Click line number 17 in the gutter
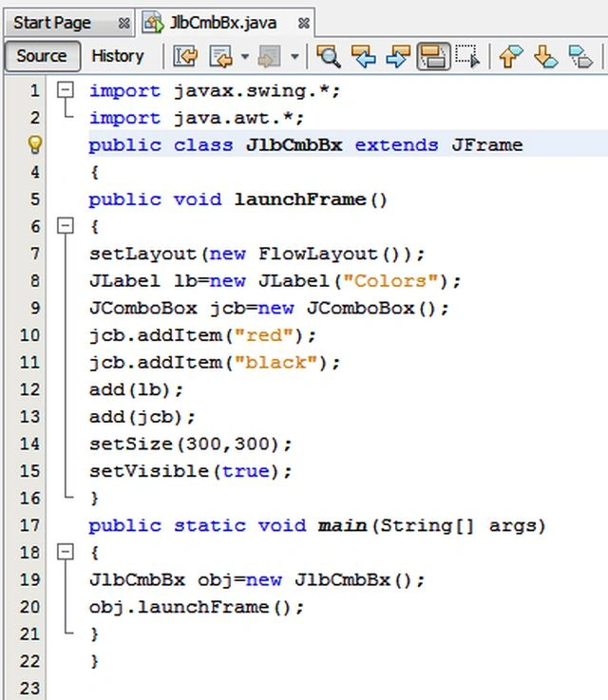This screenshot has width=608, height=700. click(x=29, y=525)
